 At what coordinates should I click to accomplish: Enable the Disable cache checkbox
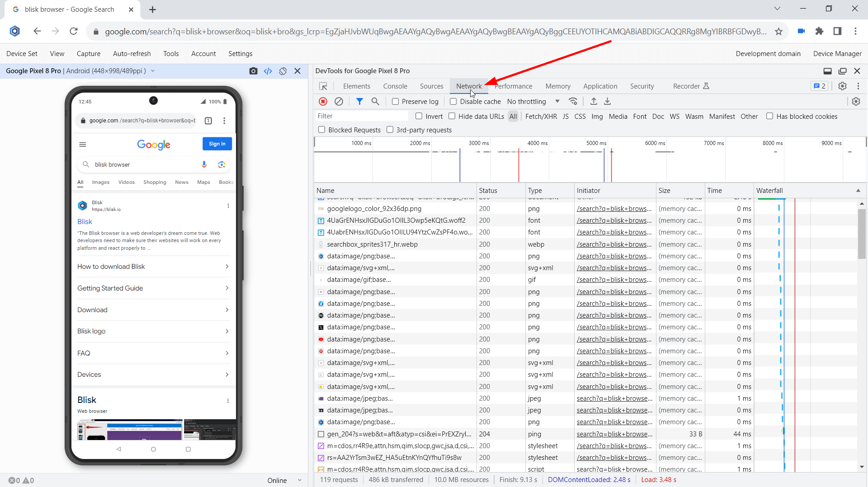453,102
